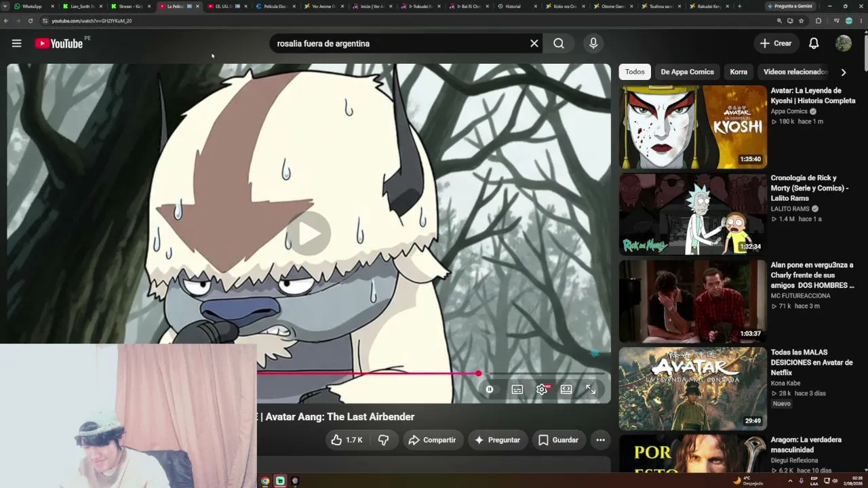This screenshot has width=868, height=488.
Task: Open the taskbar clock and calendar
Action: [853, 481]
